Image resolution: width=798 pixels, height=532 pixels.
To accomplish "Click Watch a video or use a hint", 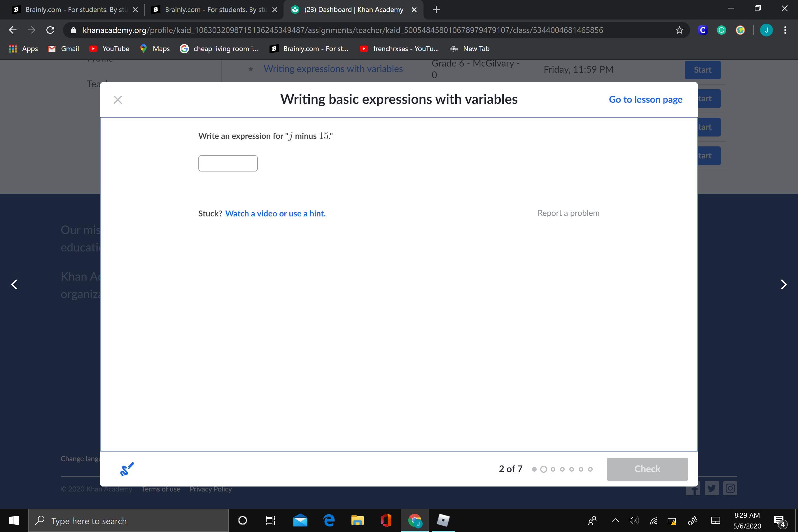I will (x=275, y=213).
